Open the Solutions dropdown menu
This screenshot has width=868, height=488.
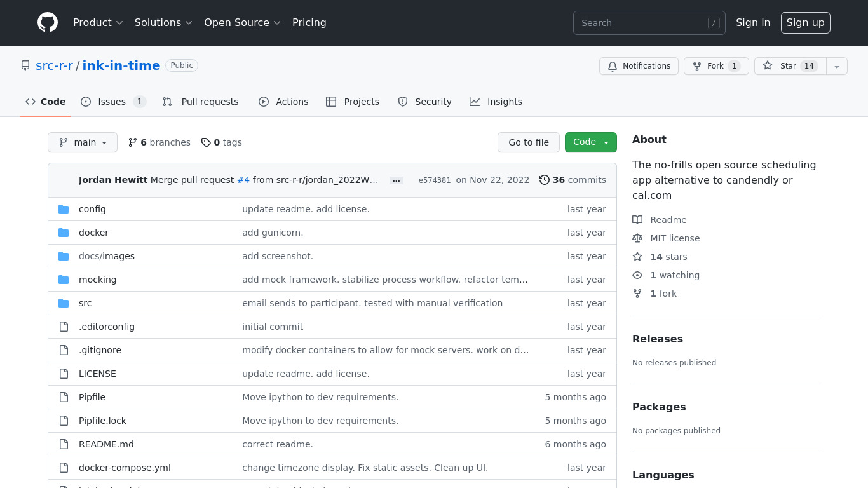[163, 22]
